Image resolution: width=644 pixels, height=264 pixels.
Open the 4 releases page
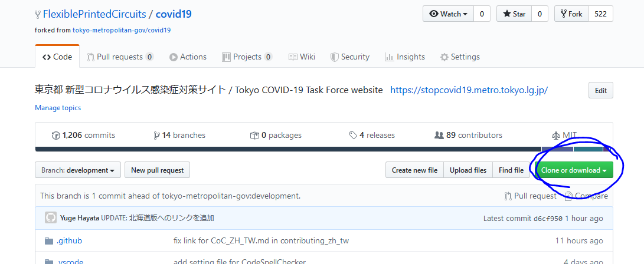pos(372,136)
